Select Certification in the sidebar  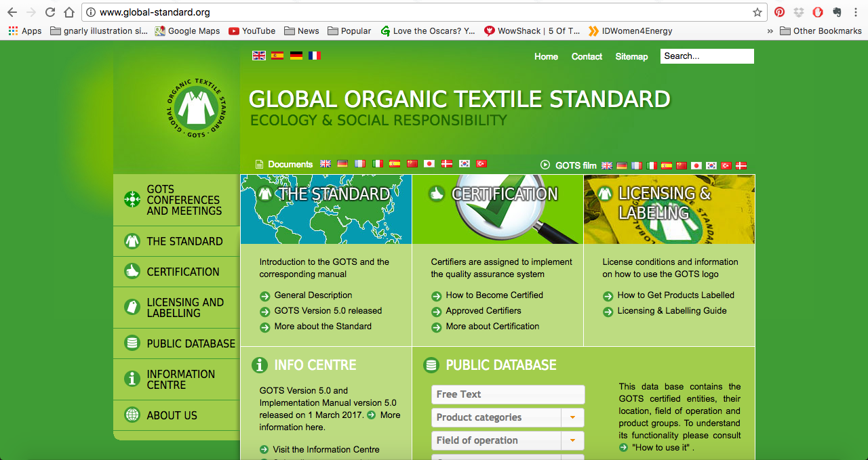pyautogui.click(x=176, y=272)
